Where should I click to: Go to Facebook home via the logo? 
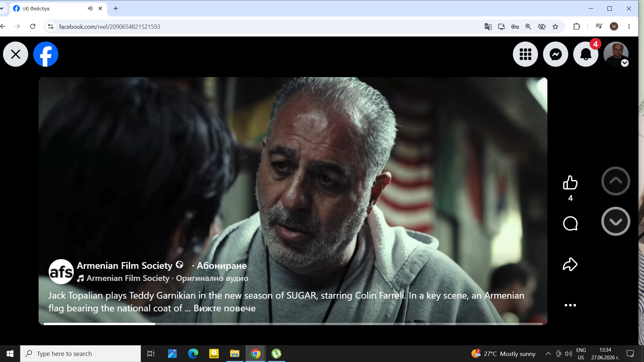click(46, 54)
